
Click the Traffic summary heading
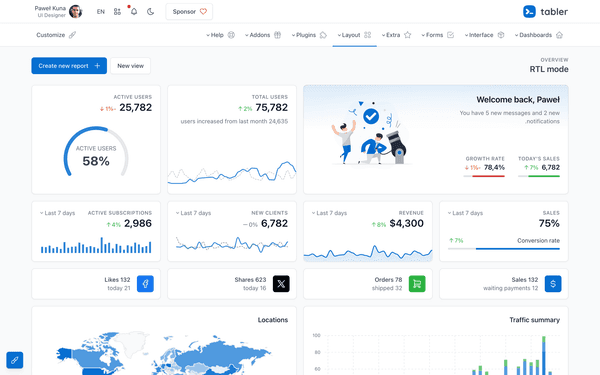[534, 320]
